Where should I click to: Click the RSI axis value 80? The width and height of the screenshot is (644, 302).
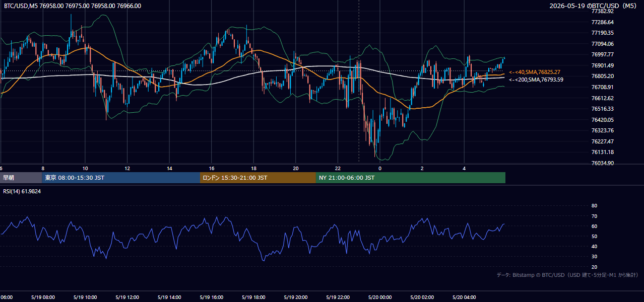(594, 206)
